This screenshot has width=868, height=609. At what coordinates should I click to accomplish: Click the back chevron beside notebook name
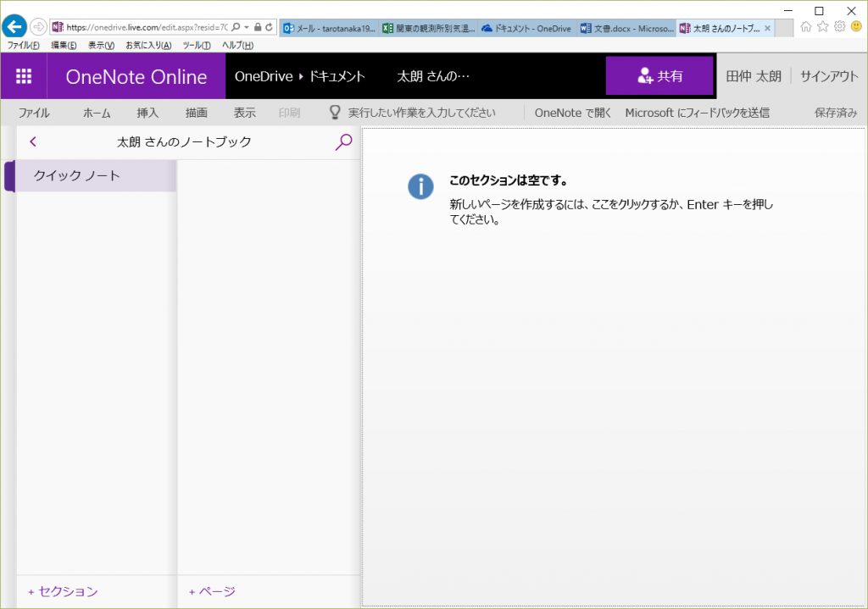tap(33, 142)
